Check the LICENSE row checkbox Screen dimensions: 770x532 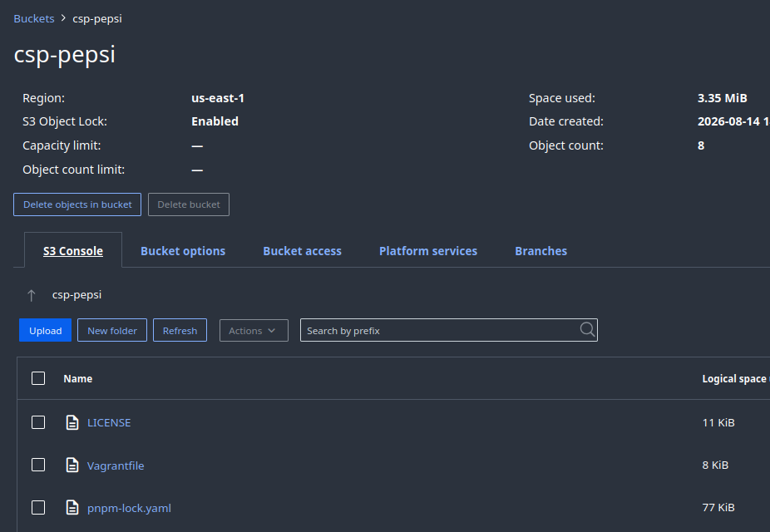pos(38,422)
